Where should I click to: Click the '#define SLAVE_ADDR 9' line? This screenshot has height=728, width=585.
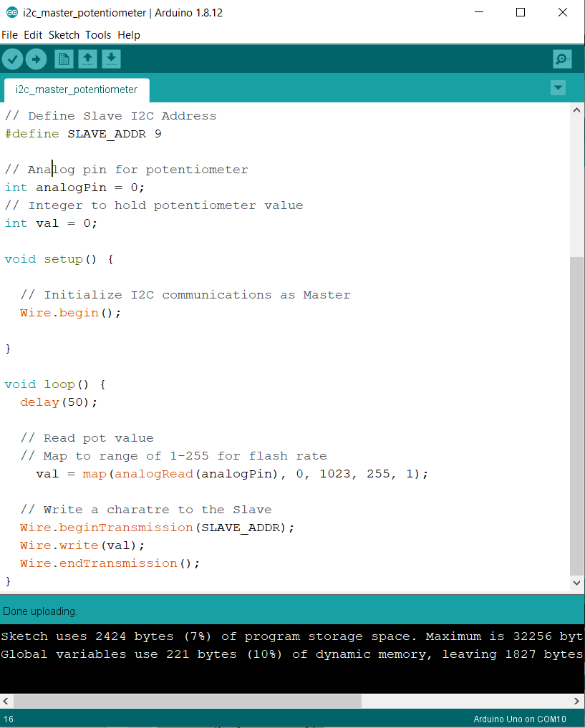coord(83,134)
